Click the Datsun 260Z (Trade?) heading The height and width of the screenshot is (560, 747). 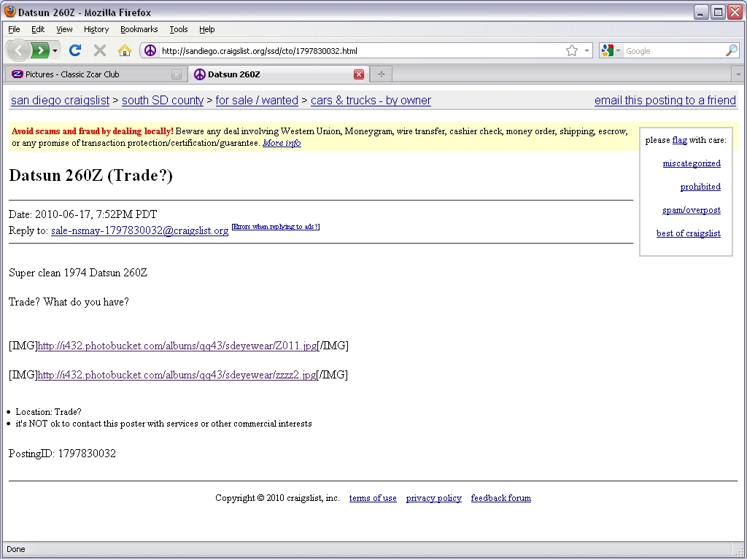pos(90,176)
